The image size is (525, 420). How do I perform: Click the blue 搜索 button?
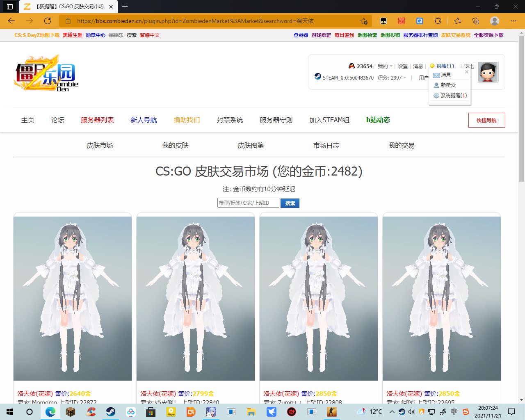pyautogui.click(x=290, y=203)
